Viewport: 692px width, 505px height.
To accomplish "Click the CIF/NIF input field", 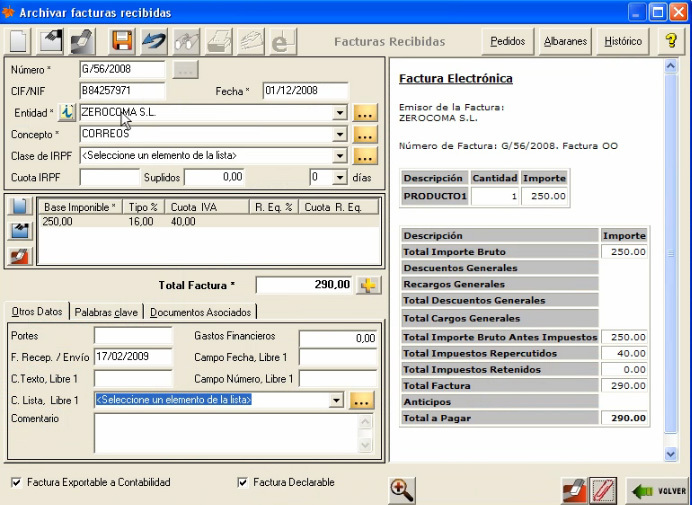I will click(x=122, y=91).
